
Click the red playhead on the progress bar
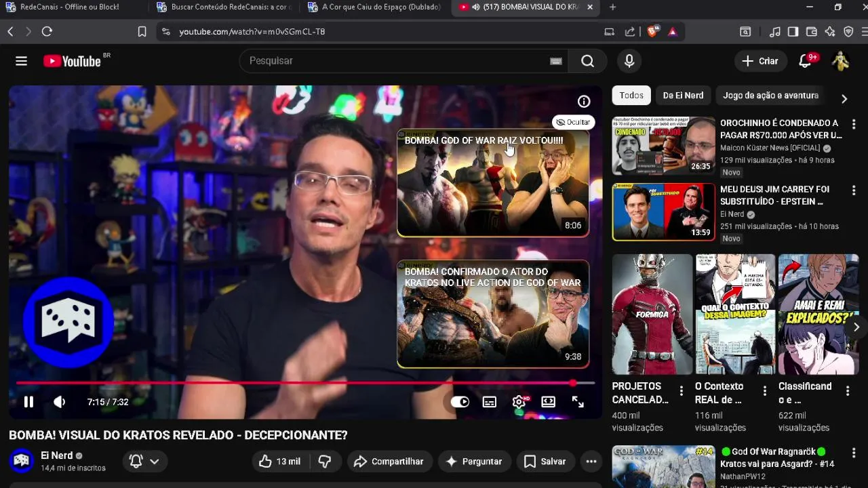574,383
